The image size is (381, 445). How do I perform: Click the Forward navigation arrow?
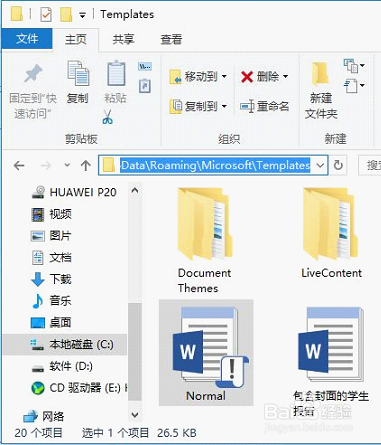click(46, 165)
